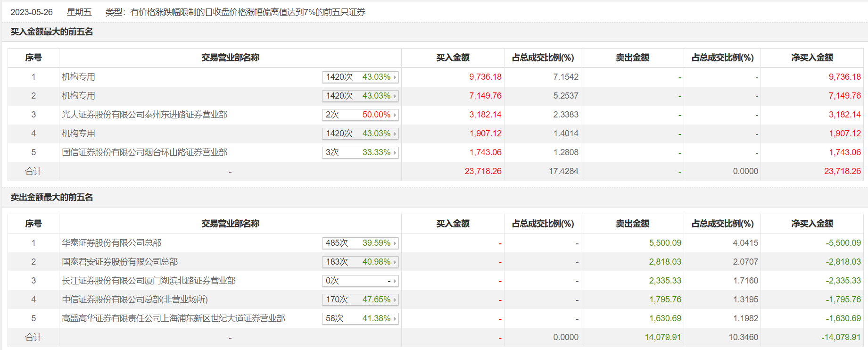This screenshot has width=868, height=350.
Task: Expand the 170次 47.65% stats box
Action: (x=360, y=300)
